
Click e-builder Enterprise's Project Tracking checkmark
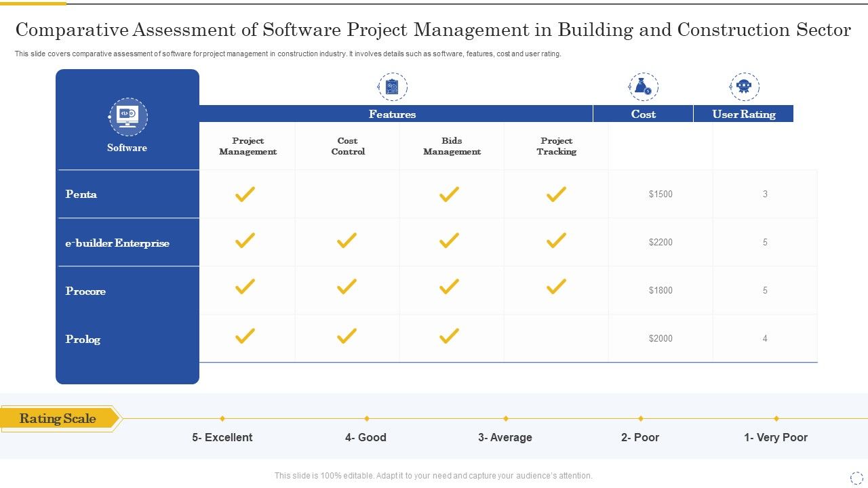point(556,240)
